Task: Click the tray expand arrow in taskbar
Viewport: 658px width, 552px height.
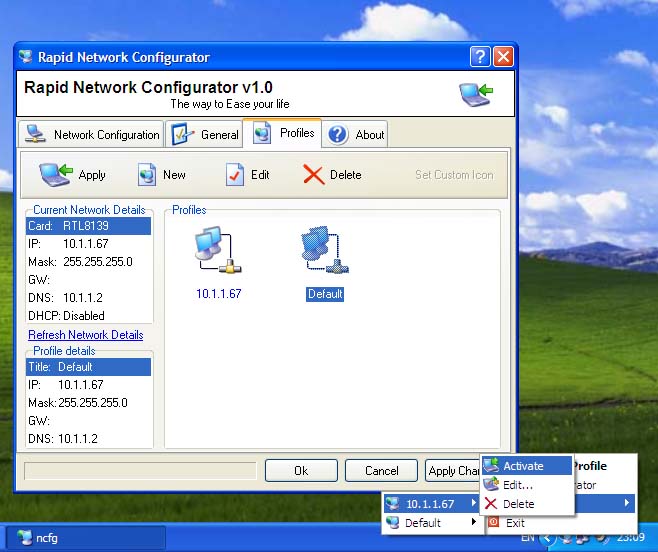Action: click(547, 538)
